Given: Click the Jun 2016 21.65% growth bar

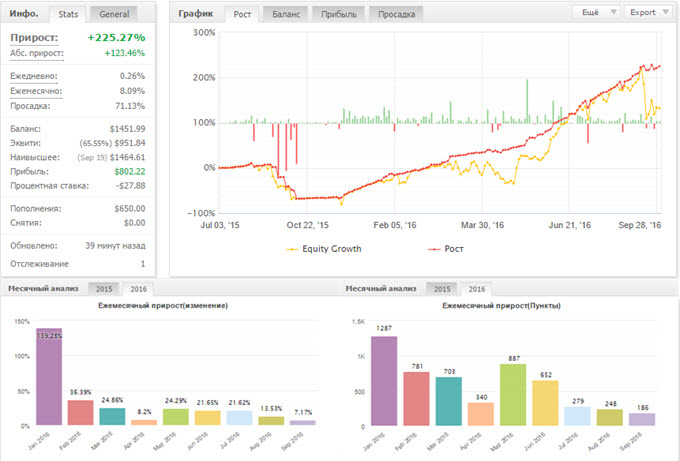Looking at the screenshot, I should [x=207, y=418].
